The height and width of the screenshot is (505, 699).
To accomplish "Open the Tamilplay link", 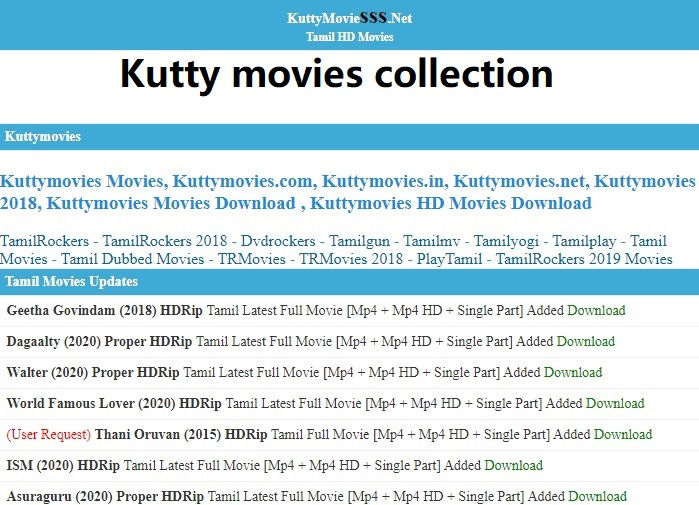I will (584, 241).
